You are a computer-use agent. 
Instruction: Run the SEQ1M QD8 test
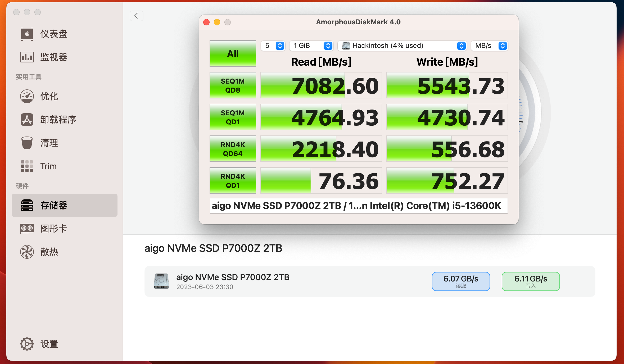point(233,85)
